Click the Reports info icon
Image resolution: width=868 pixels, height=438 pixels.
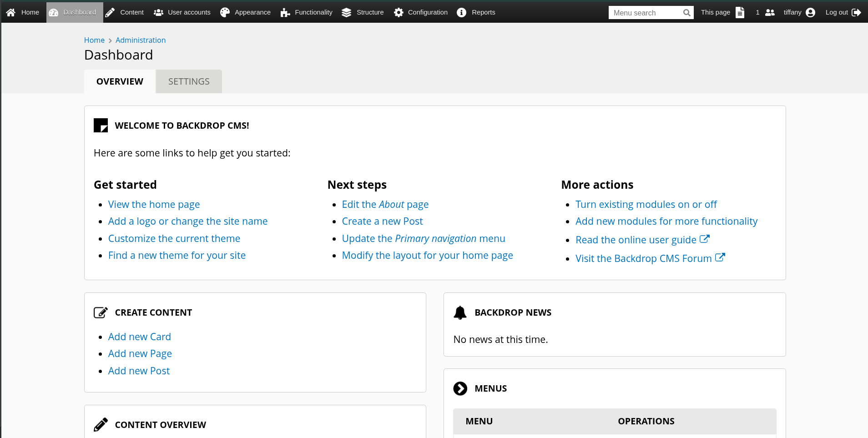(x=462, y=12)
